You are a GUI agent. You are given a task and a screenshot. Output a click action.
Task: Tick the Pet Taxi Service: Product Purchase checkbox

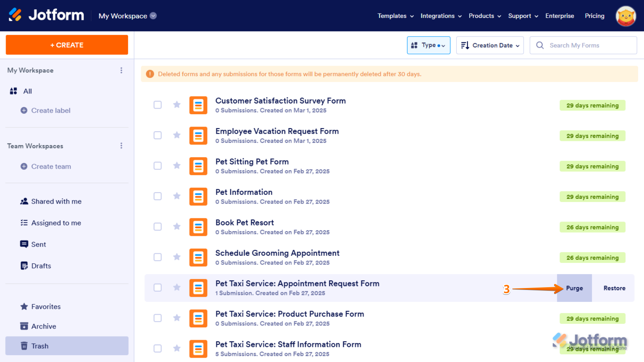pyautogui.click(x=158, y=318)
